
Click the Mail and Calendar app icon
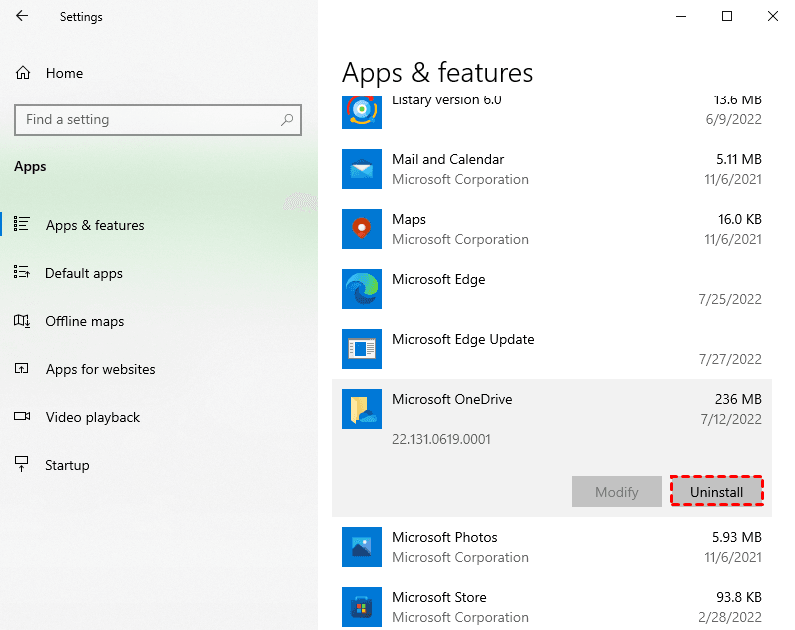pyautogui.click(x=361, y=169)
